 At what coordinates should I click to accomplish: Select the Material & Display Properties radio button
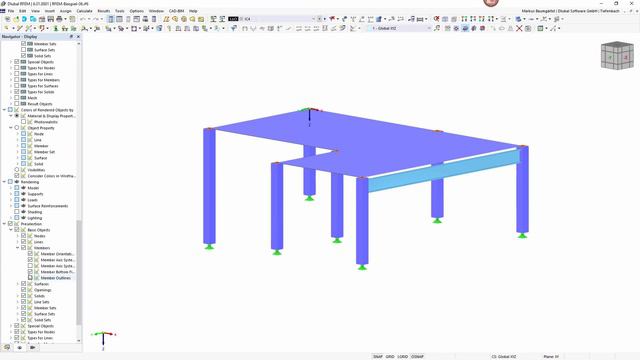coord(17,116)
